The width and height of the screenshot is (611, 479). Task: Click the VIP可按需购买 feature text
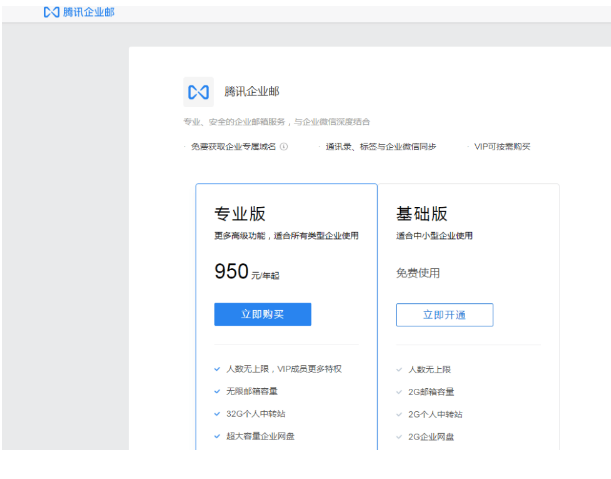tap(502, 146)
